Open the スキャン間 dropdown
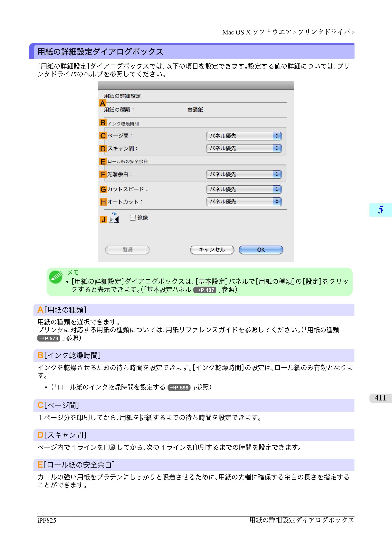392x554 pixels. coord(244,148)
